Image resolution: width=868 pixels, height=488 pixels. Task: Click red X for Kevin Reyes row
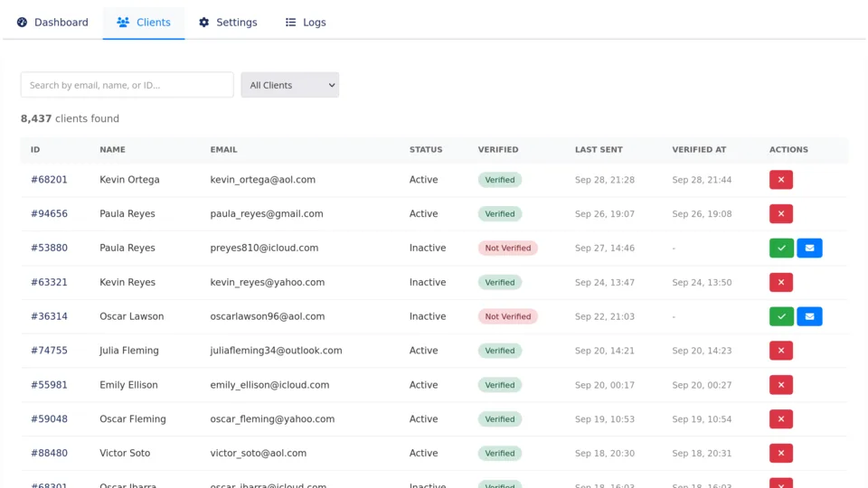coord(780,282)
